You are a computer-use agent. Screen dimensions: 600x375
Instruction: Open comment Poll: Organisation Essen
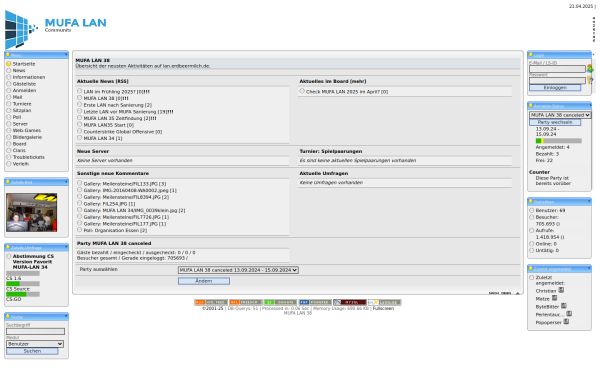pos(115,230)
